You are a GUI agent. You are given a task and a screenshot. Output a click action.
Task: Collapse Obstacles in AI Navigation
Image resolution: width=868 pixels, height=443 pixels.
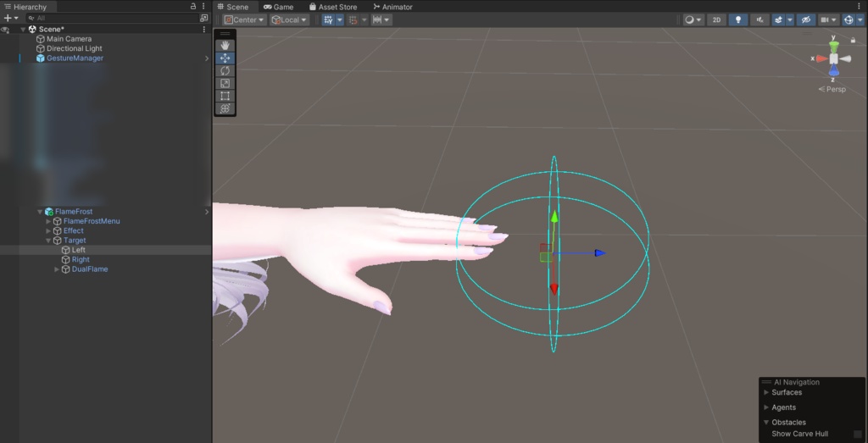coord(766,422)
